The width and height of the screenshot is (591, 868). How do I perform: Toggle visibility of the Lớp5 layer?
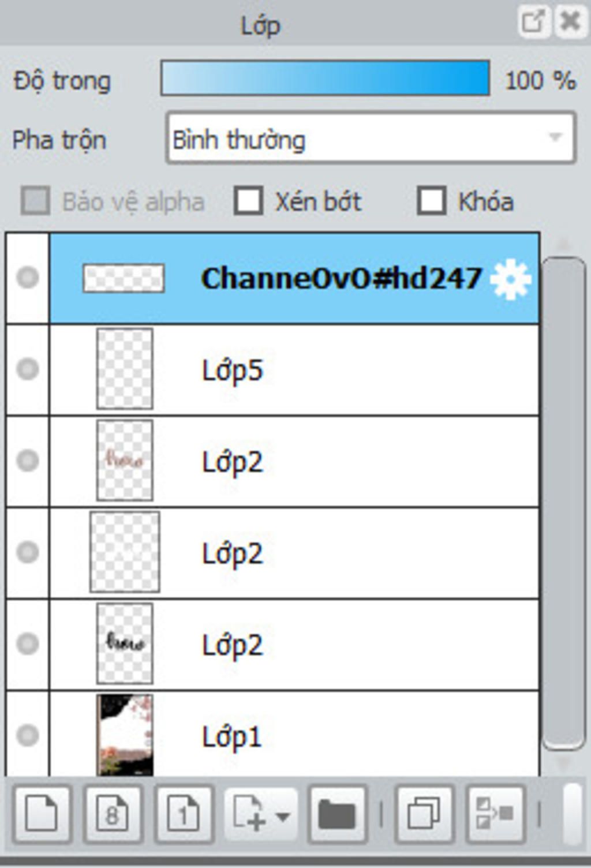coord(27,369)
